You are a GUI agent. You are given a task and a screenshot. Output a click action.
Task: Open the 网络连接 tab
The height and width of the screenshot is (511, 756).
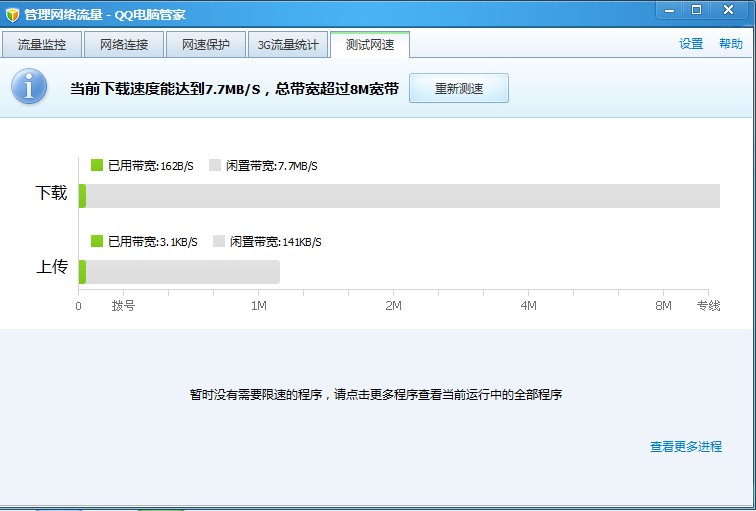coord(124,45)
